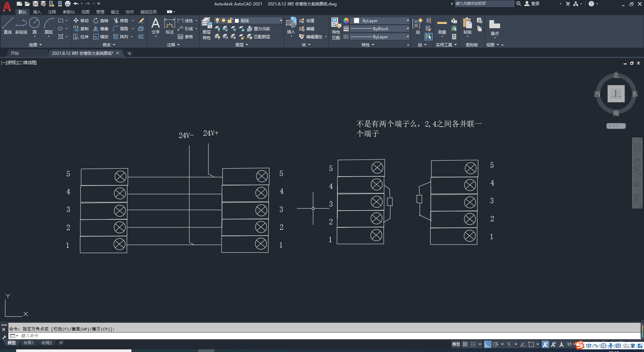Click the 布局1 layout tab
644x352 pixels.
29,343
